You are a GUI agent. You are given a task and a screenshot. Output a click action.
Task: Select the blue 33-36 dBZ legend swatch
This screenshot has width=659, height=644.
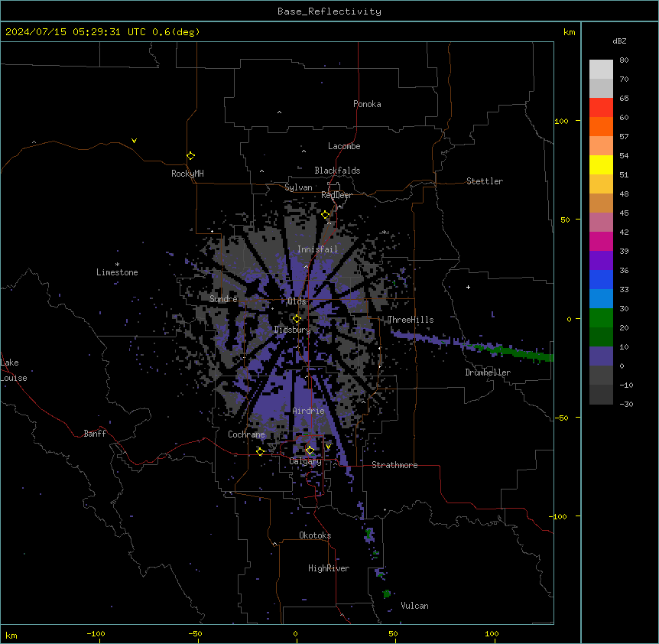click(x=601, y=279)
